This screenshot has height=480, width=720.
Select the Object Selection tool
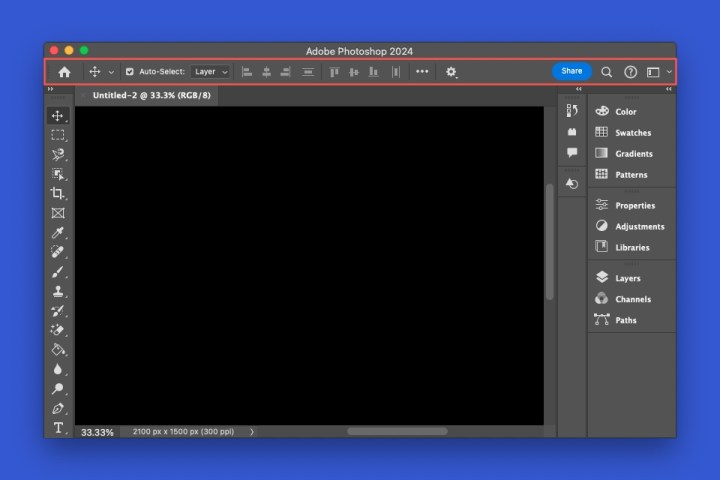click(58, 174)
